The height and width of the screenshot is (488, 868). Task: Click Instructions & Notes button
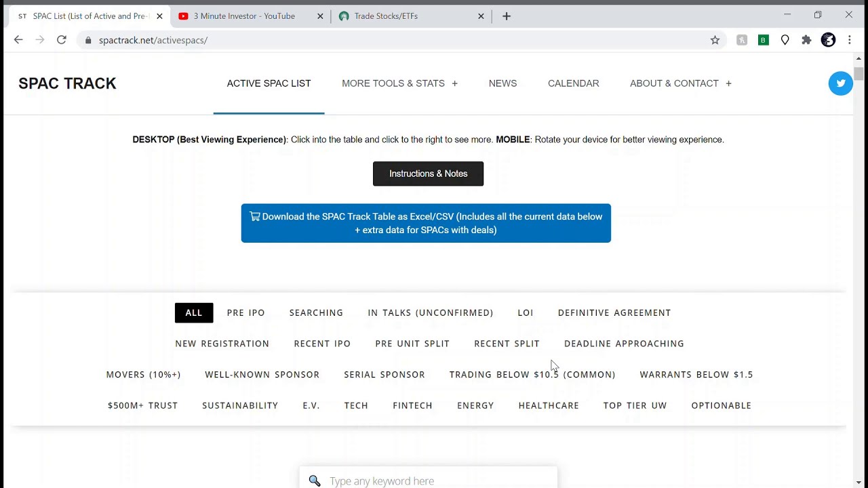pos(428,174)
